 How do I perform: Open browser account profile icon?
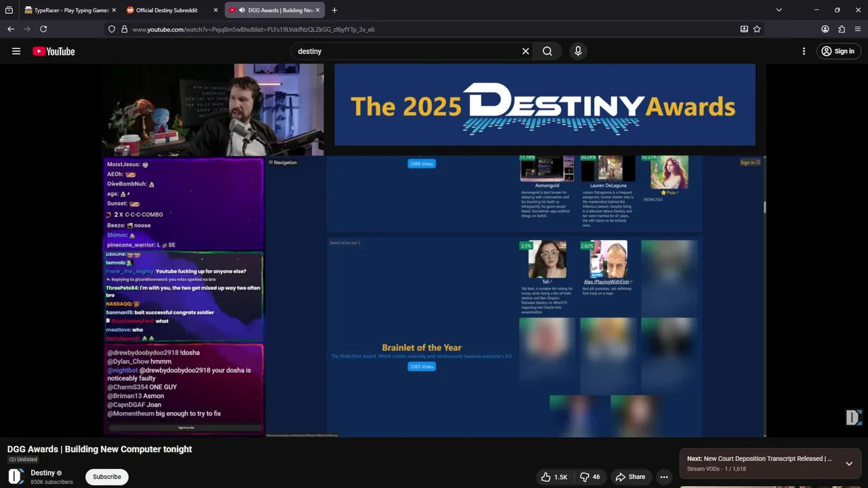point(825,29)
